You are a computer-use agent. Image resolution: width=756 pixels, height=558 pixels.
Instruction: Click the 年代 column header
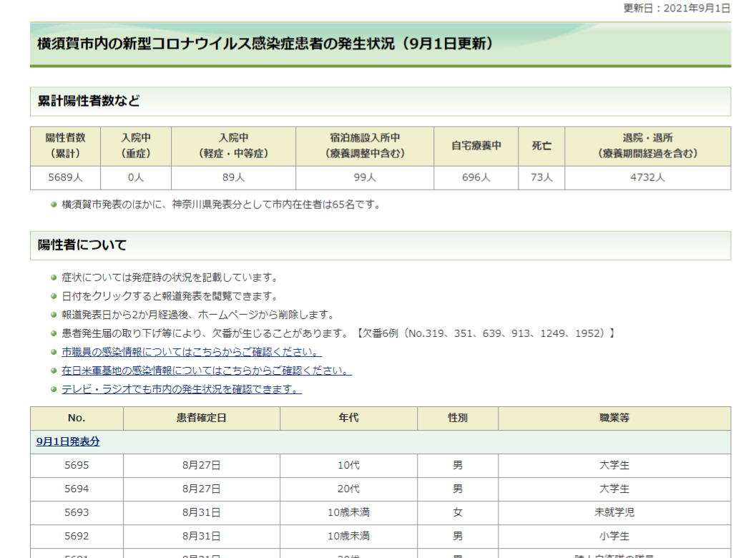tap(348, 418)
